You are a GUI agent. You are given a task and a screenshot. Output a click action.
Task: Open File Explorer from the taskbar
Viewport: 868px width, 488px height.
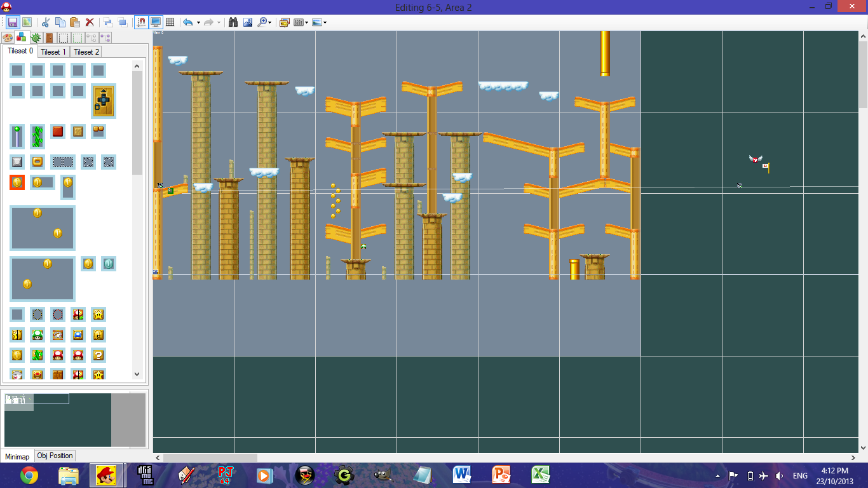point(68,475)
